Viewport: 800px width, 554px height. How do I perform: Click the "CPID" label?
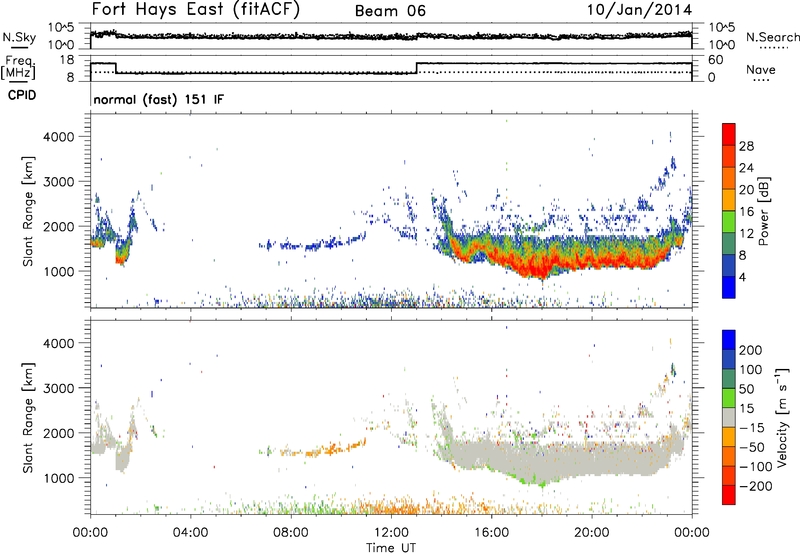[22, 95]
